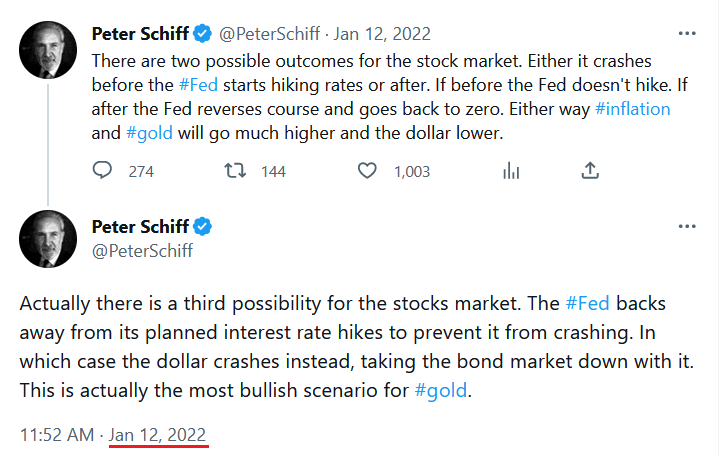Like the first tweet with heart icon
The width and height of the screenshot is (723, 456).
367,171
